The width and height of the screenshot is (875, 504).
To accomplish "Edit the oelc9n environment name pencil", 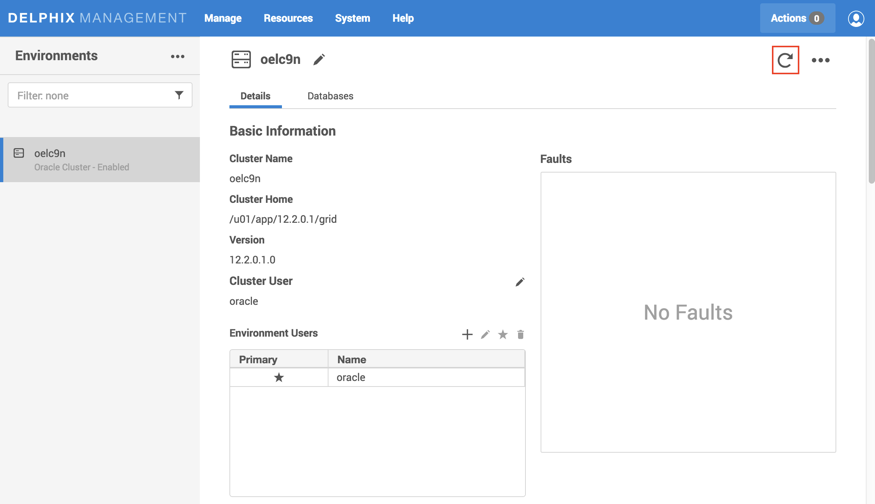I will (x=319, y=60).
